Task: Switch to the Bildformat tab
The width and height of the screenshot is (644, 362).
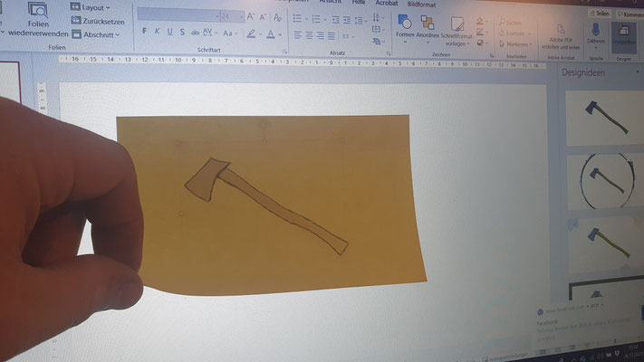Action: 421,5
